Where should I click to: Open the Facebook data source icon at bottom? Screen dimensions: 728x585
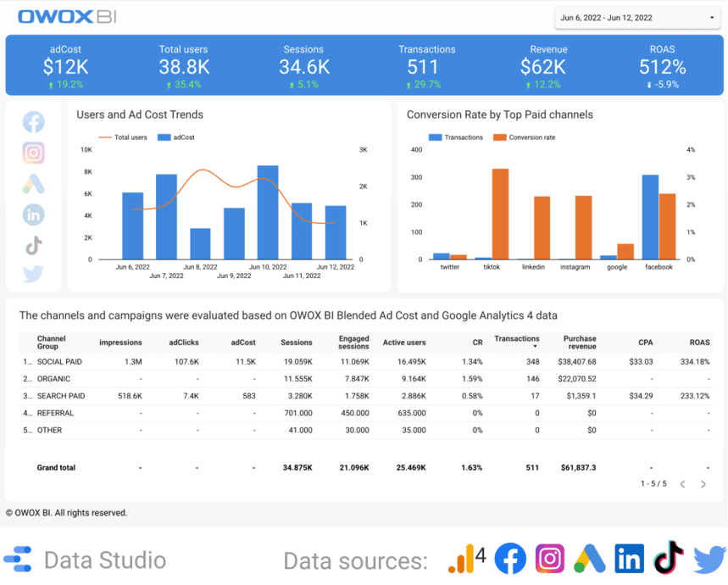pyautogui.click(x=510, y=559)
